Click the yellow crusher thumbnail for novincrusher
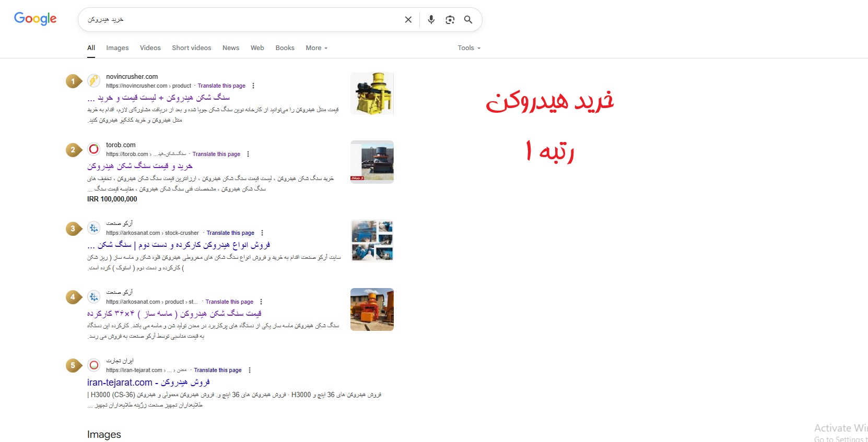The height and width of the screenshot is (442, 868). 372,93
